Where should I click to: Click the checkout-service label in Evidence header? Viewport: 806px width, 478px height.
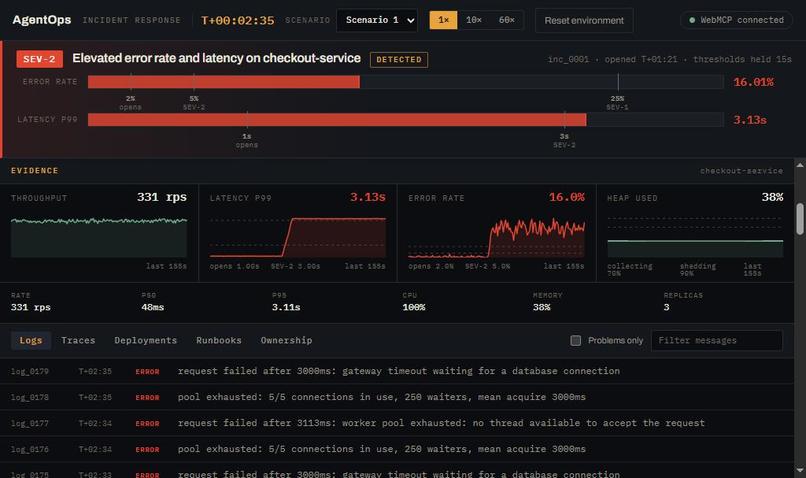coord(741,171)
